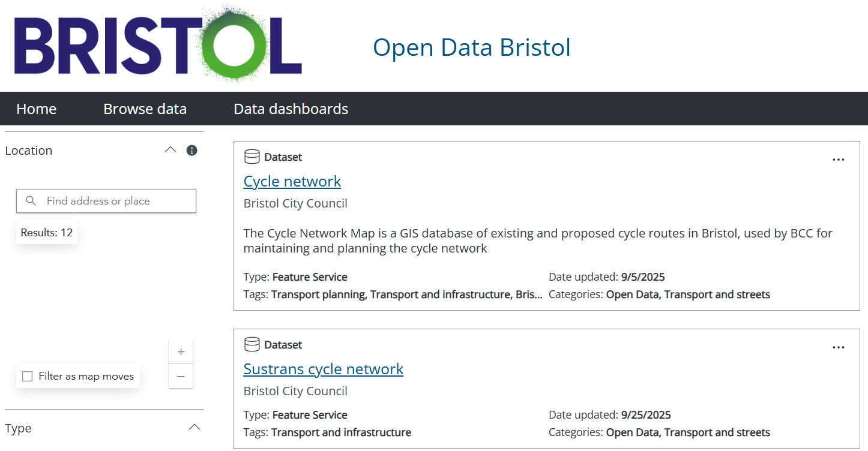
Task: Go to the Home menu item
Action: 37,109
